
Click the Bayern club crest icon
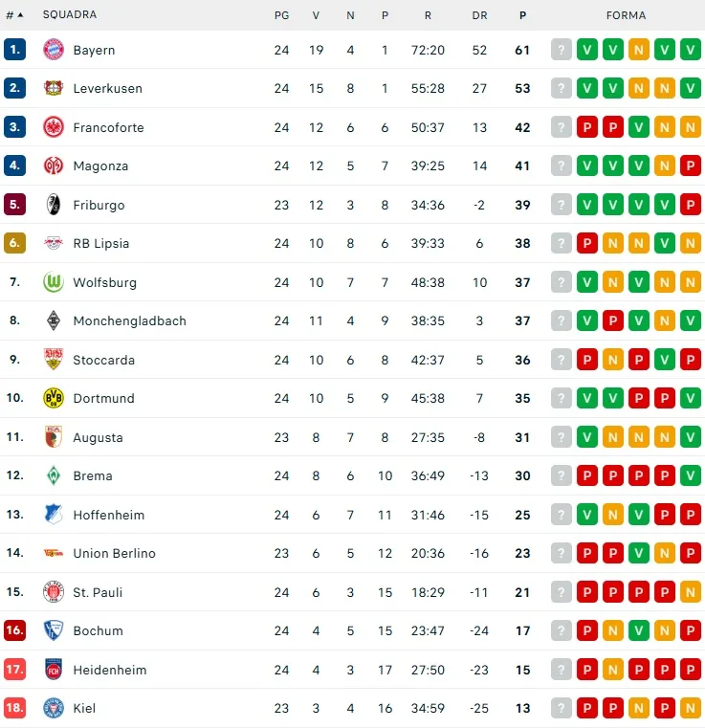pos(54,50)
